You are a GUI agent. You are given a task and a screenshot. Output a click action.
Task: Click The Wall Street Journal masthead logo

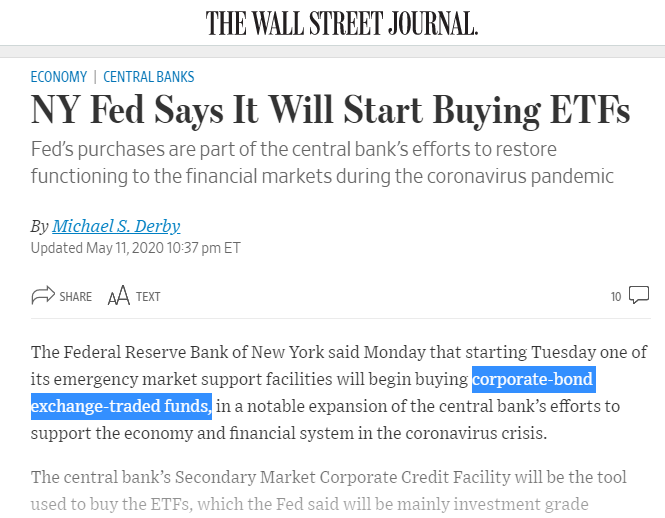coord(342,23)
